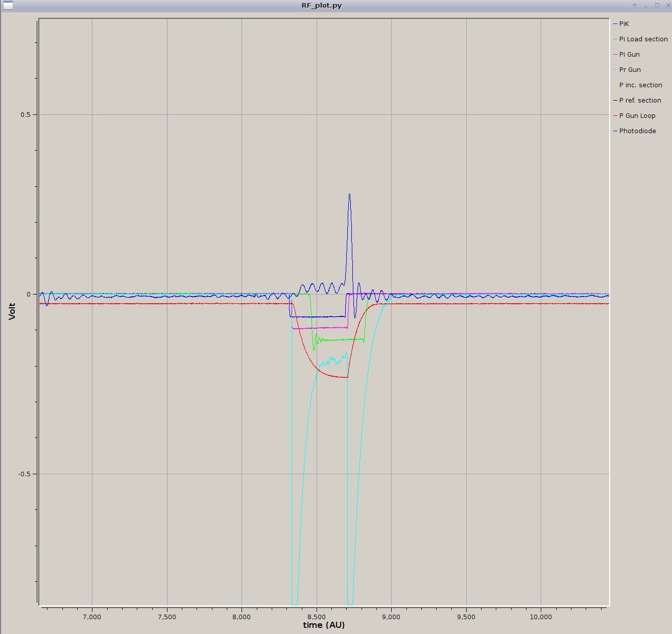
Task: Click the 10,000 tick on x-axis
Action: pyautogui.click(x=541, y=617)
